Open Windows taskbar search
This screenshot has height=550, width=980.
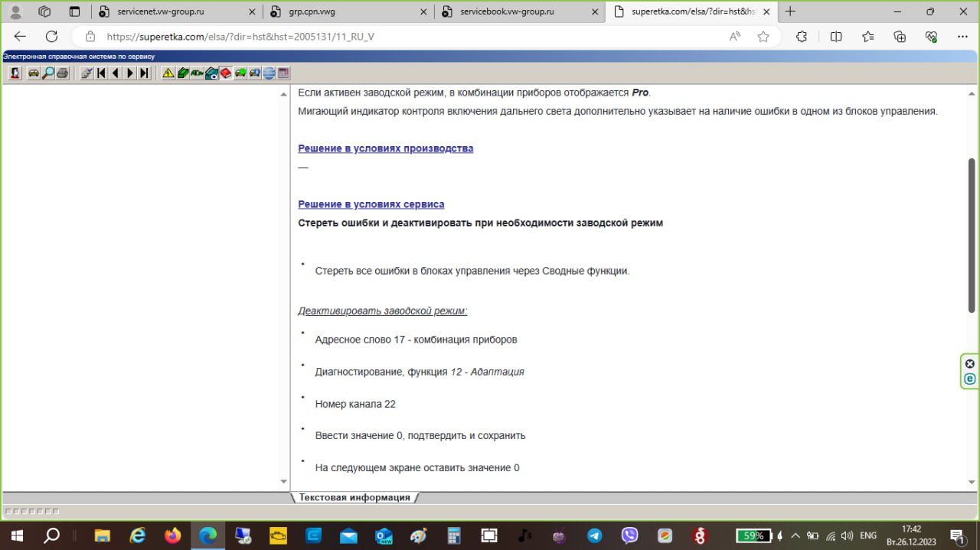pyautogui.click(x=52, y=535)
